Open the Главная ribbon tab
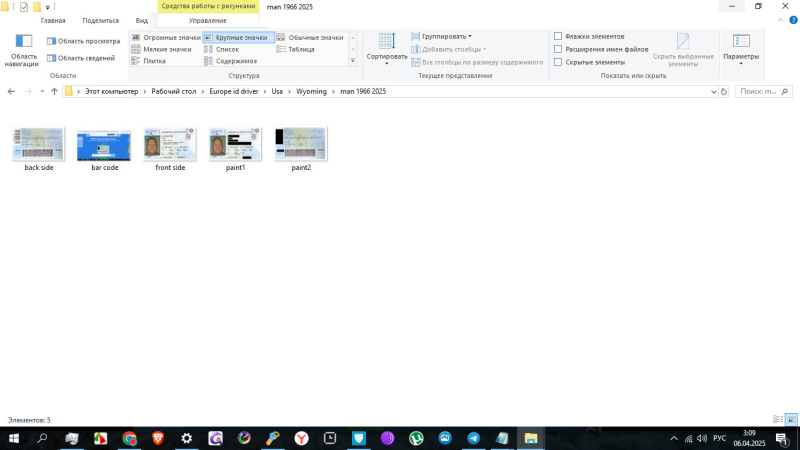This screenshot has height=450, width=800. tap(53, 20)
